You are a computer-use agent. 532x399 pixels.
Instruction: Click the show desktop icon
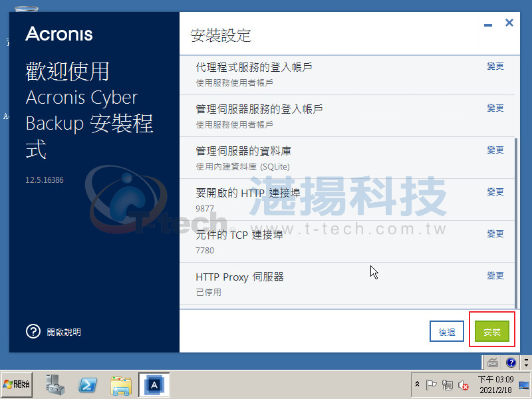pos(524,385)
